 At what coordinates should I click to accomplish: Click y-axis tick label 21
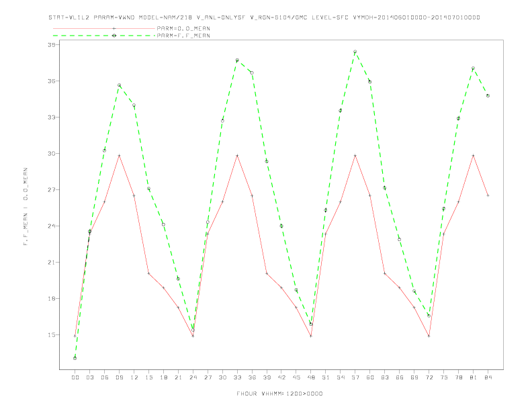(52, 263)
